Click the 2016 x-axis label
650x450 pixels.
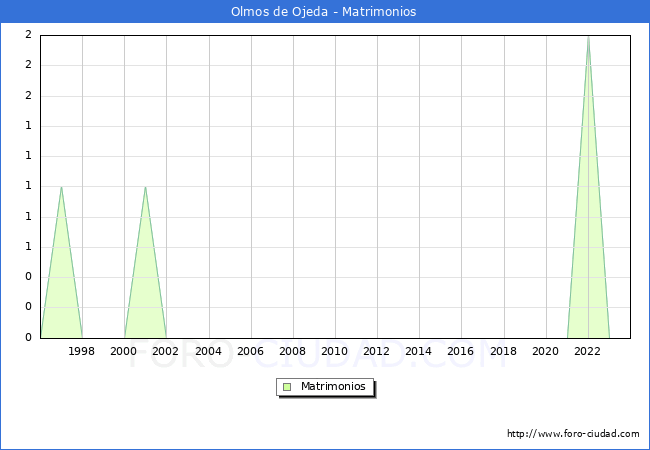pyautogui.click(x=461, y=351)
